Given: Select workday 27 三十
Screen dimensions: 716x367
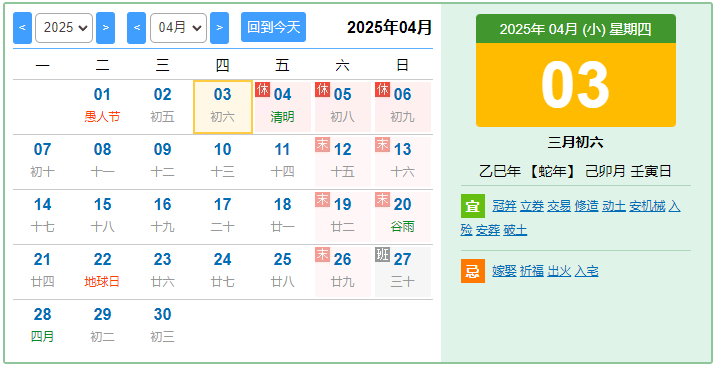Looking at the screenshot, I should point(403,272).
